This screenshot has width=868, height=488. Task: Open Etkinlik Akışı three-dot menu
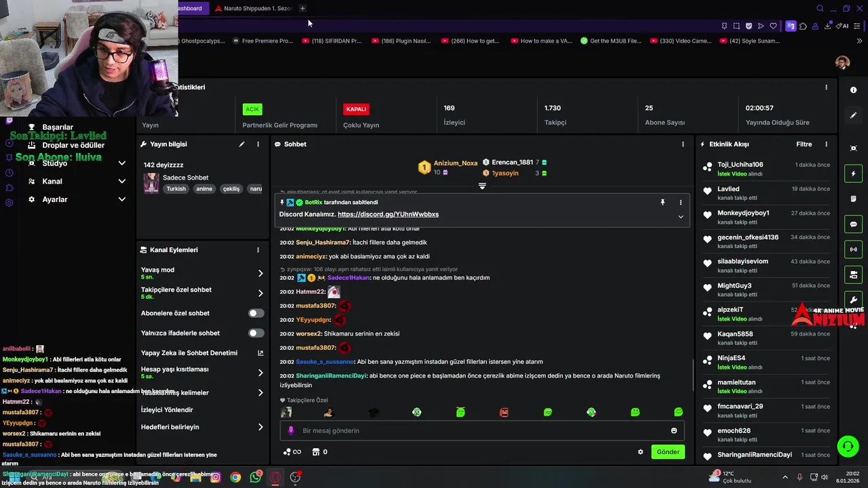(x=826, y=144)
